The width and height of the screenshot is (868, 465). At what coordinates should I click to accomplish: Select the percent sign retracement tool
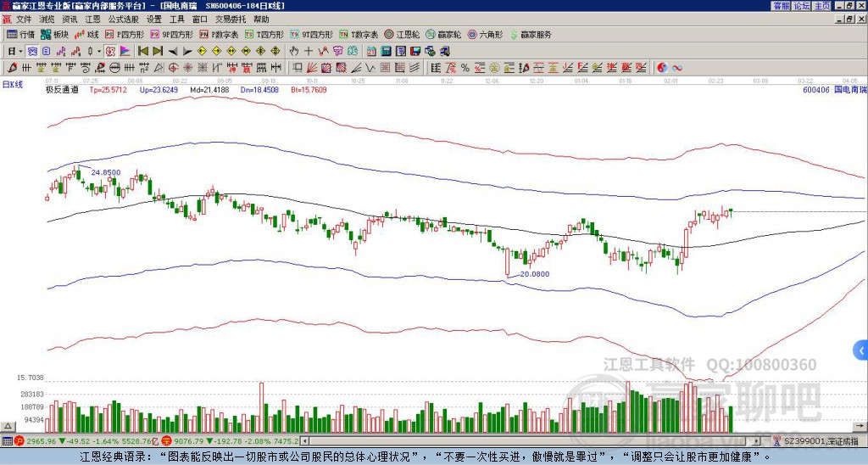click(x=465, y=68)
